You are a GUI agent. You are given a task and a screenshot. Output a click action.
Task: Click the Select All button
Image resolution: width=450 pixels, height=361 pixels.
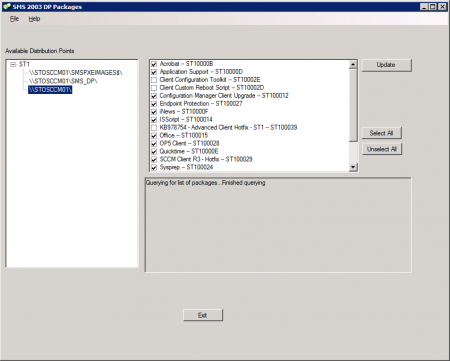(382, 133)
